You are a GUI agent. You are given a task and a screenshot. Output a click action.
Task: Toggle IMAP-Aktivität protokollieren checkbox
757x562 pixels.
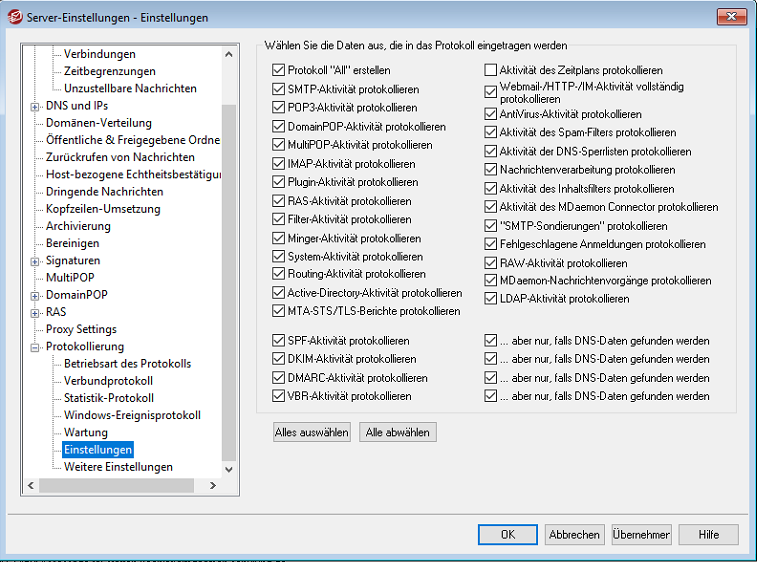coord(279,164)
